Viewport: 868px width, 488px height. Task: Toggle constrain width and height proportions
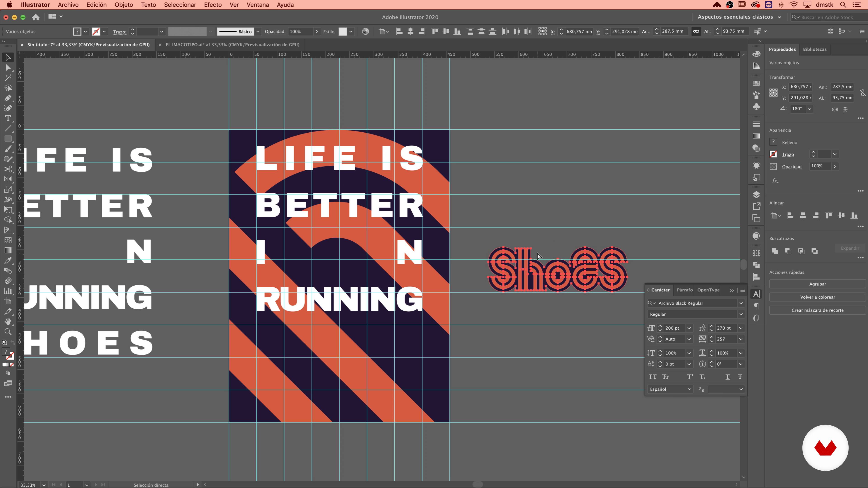696,31
